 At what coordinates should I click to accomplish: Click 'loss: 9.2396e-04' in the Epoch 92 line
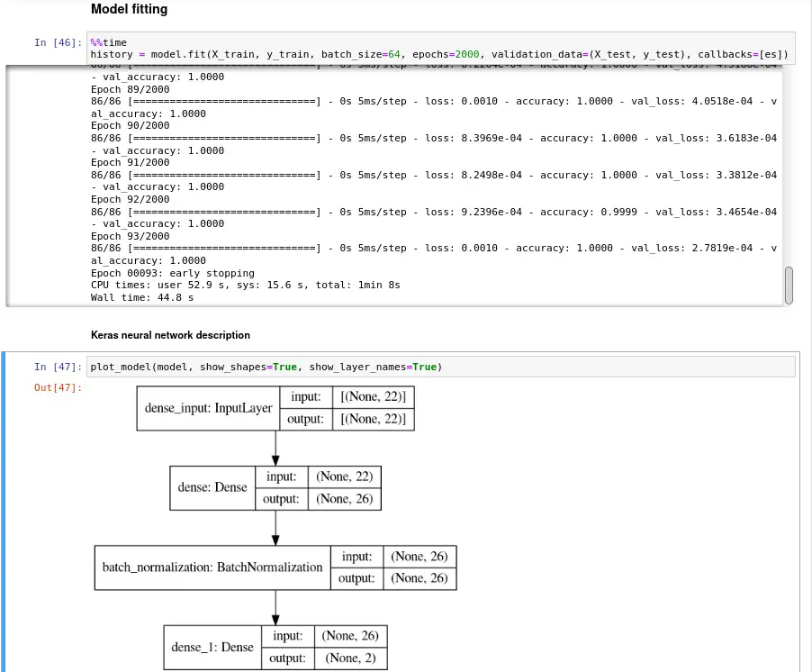(474, 212)
